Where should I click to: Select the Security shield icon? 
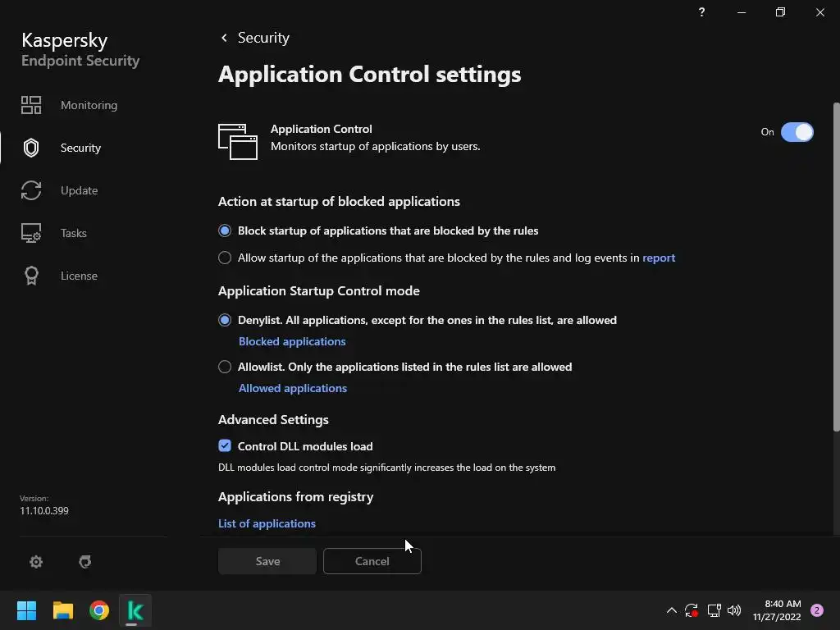pos(31,148)
